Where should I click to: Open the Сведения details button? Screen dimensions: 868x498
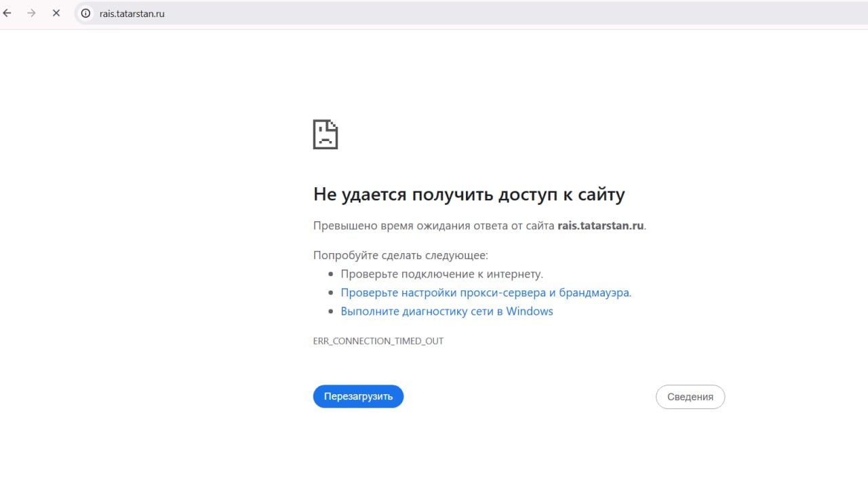point(690,397)
